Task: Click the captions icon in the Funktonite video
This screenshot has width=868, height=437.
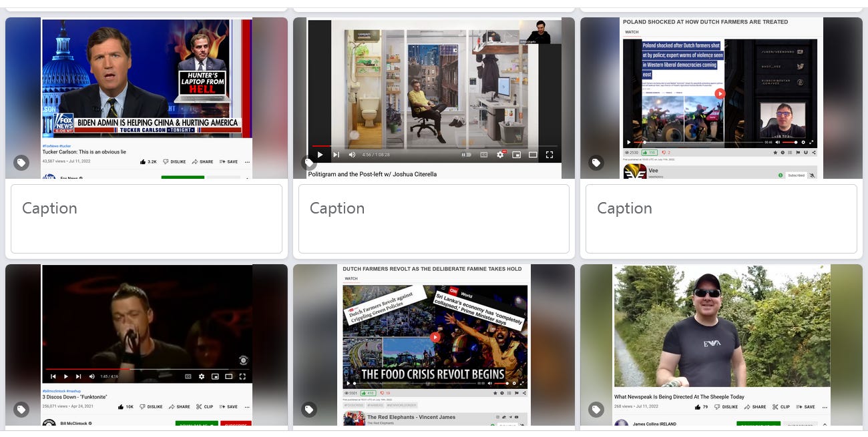Action: [x=188, y=376]
